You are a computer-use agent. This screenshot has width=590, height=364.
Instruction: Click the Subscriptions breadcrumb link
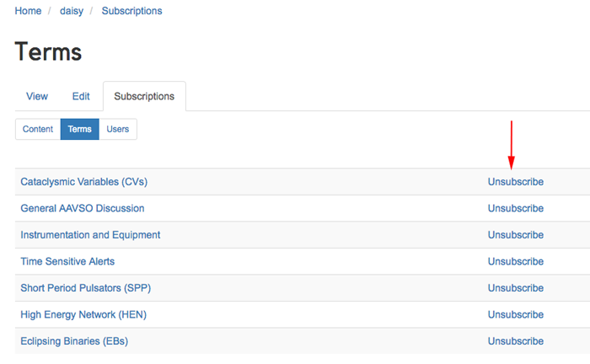point(131,11)
